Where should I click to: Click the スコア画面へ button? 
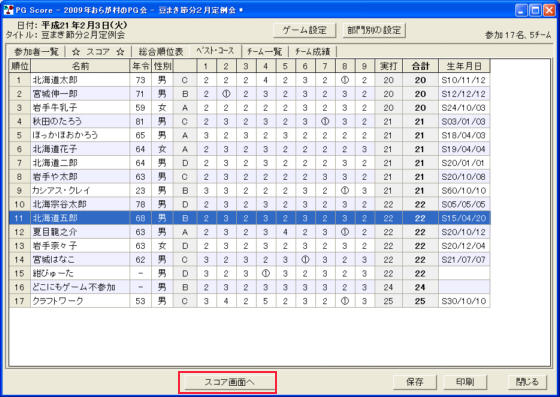click(229, 382)
